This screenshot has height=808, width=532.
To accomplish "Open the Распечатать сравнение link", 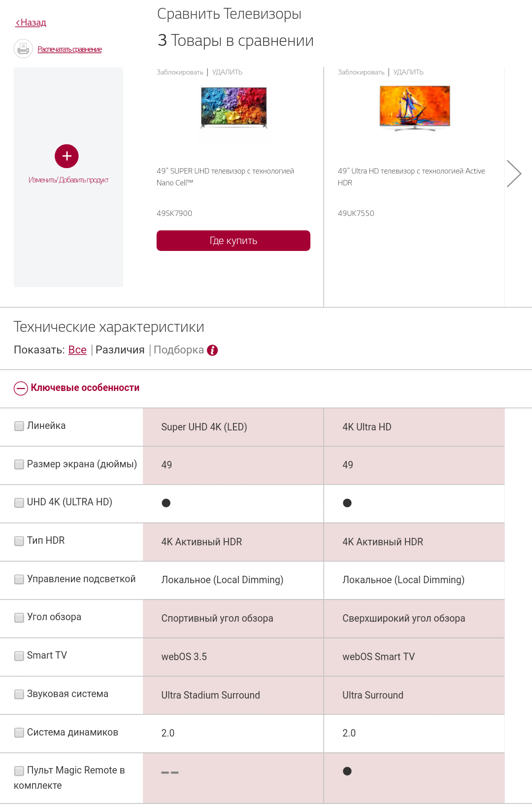I will coord(69,49).
